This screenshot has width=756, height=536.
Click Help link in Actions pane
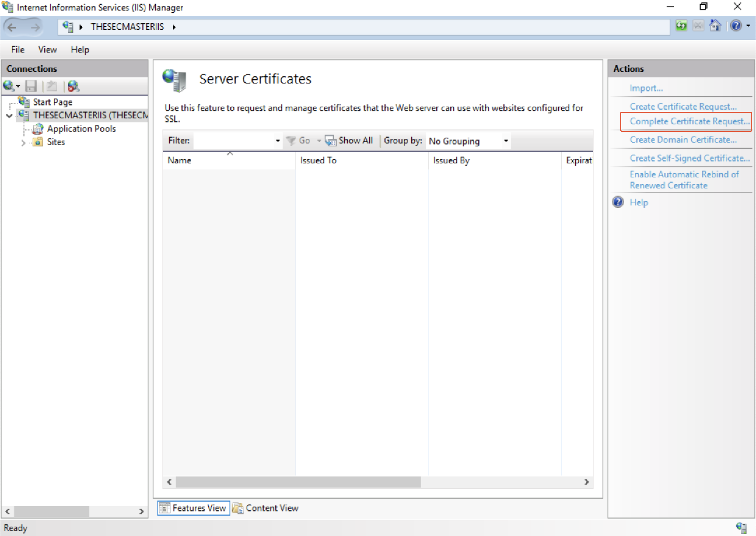[638, 203]
